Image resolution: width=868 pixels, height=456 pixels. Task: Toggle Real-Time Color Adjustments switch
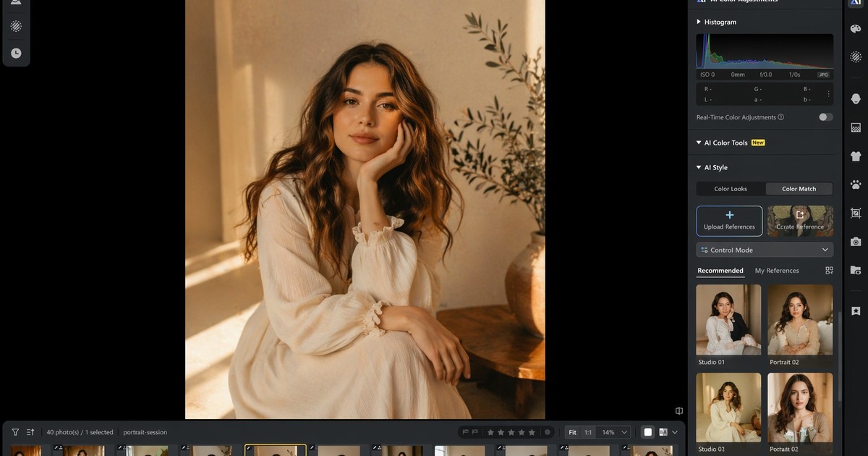[825, 117]
